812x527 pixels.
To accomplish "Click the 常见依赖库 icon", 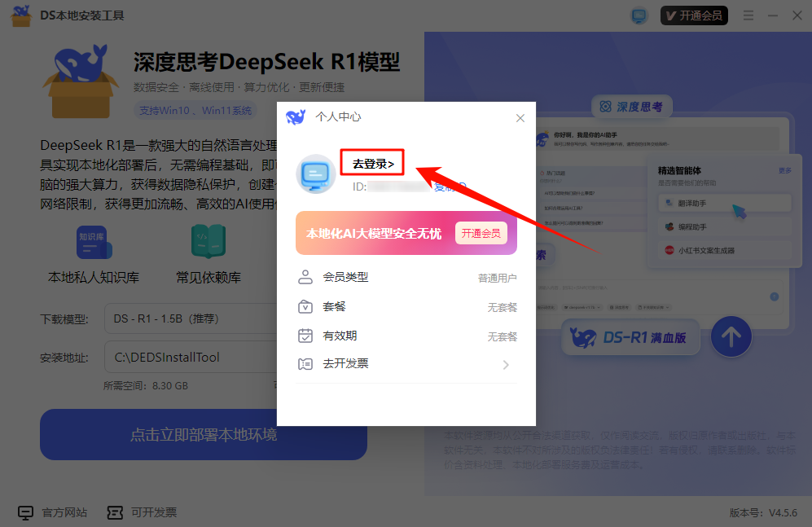I will (207, 242).
